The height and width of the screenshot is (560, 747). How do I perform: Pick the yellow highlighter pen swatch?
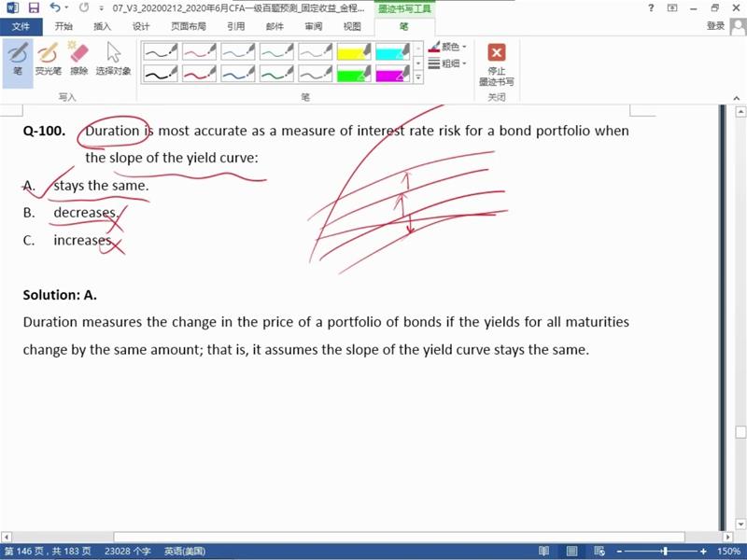click(354, 51)
